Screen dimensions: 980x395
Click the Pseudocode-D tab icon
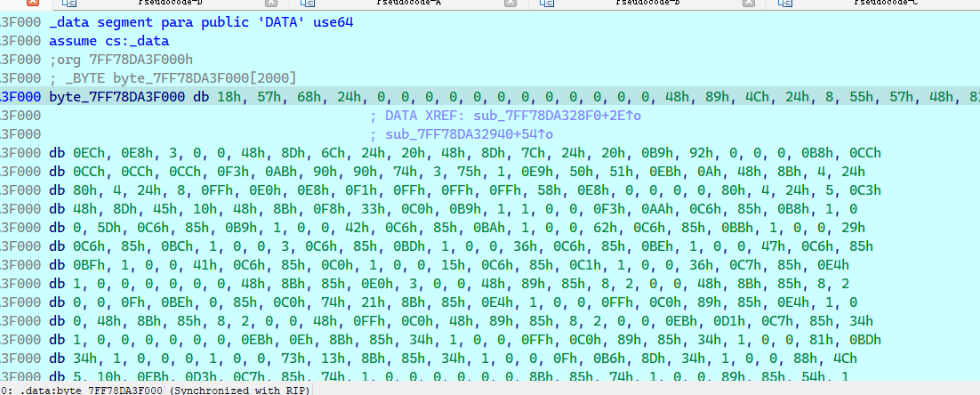point(70,4)
